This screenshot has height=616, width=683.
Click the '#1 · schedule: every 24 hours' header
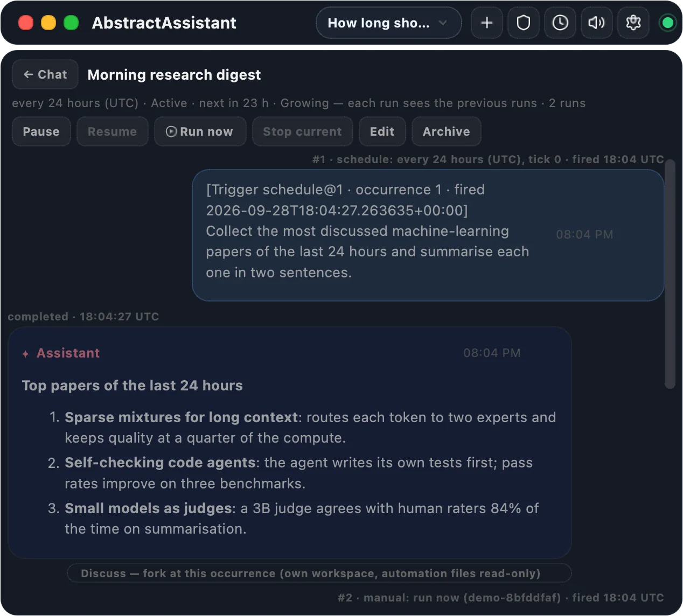point(488,159)
